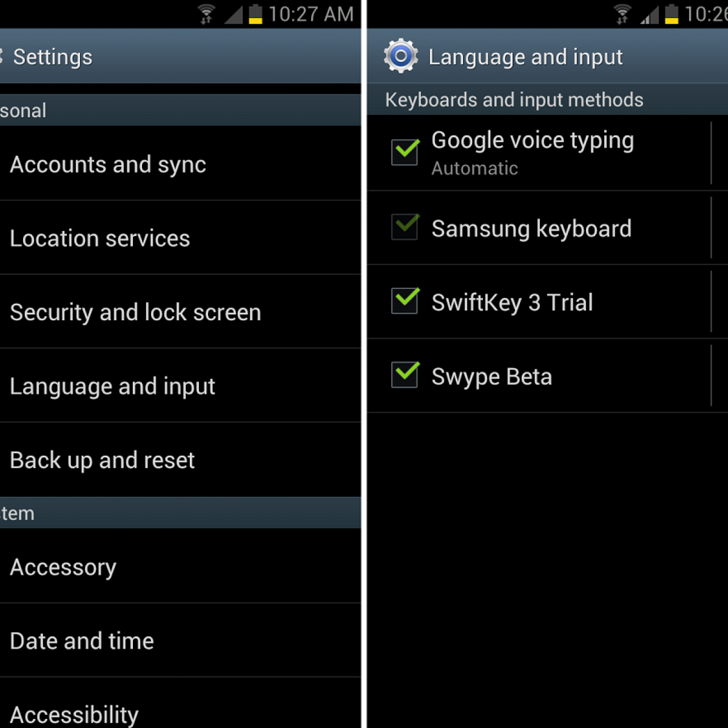Tap the Wi-Fi icon in left status bar
Screen dimensions: 728x728
tap(206, 14)
